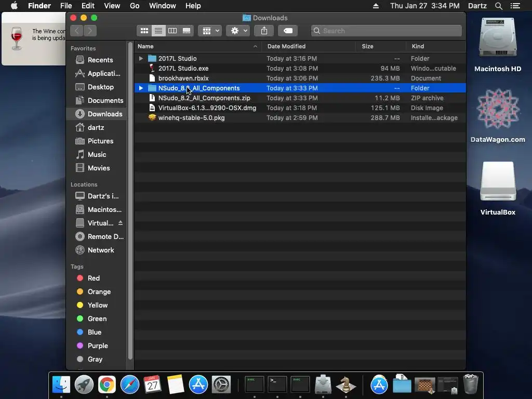
Task: Open the group-by arrangement dropdown
Action: (x=210, y=31)
